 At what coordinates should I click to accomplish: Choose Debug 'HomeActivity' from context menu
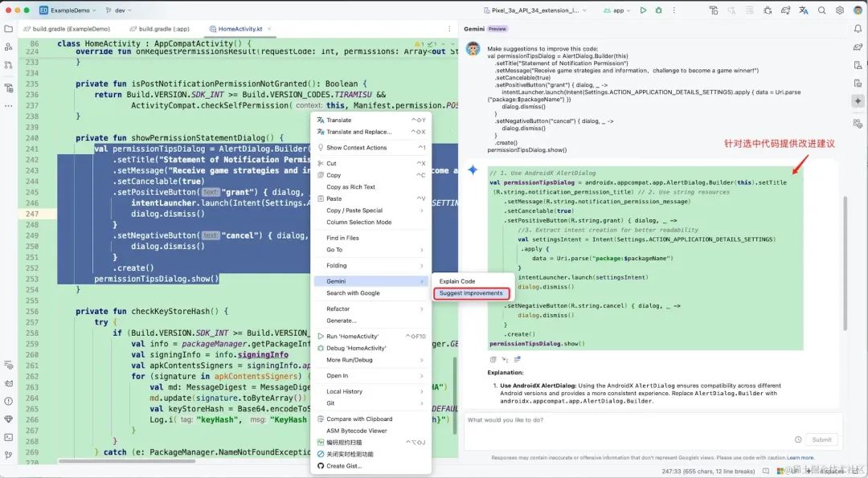point(371,348)
